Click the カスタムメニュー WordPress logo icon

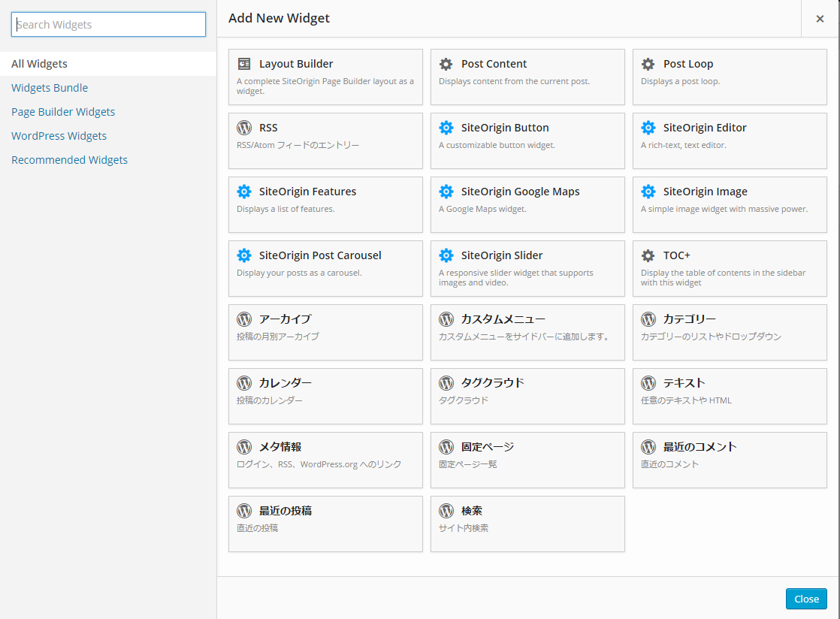pos(446,319)
